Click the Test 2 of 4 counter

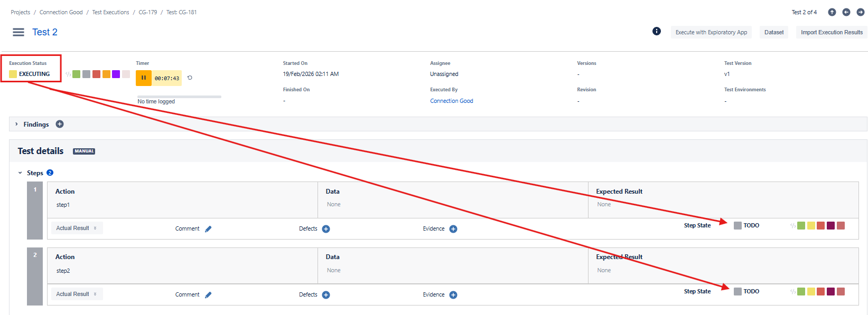(804, 12)
